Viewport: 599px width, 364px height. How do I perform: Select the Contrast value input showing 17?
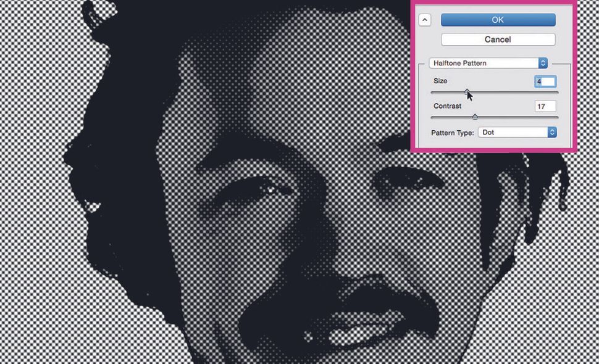pos(544,106)
